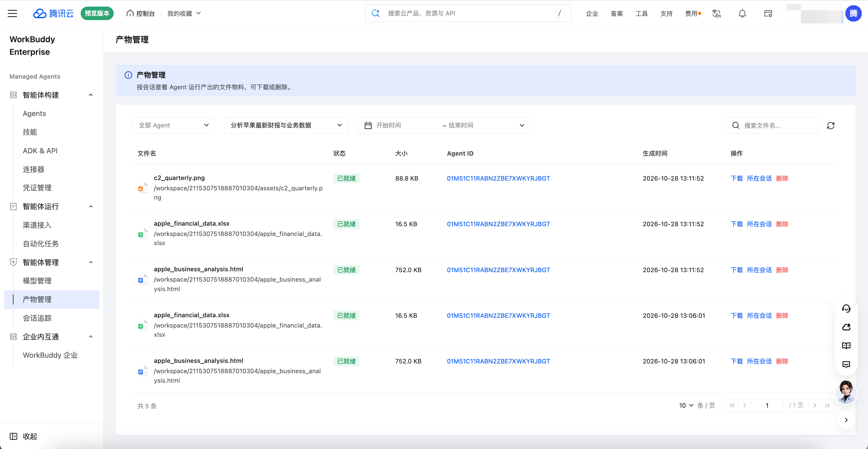Viewport: 868px width, 449px height.
Task: Open 凭证管理 in the sidebar
Action: point(37,188)
